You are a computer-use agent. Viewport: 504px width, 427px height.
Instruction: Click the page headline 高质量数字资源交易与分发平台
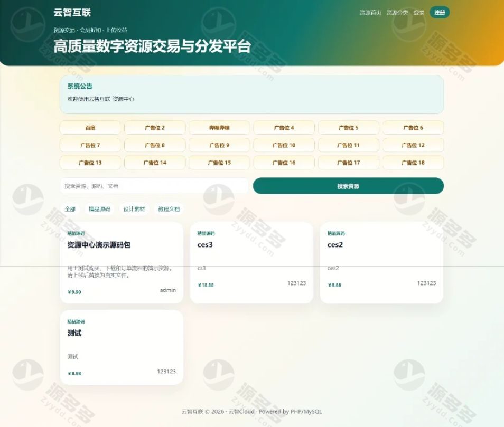pos(152,46)
